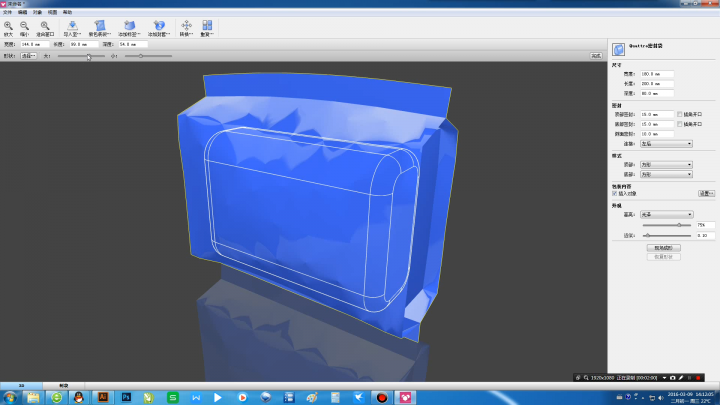Open the last menu bar item (Help)

(x=68, y=12)
